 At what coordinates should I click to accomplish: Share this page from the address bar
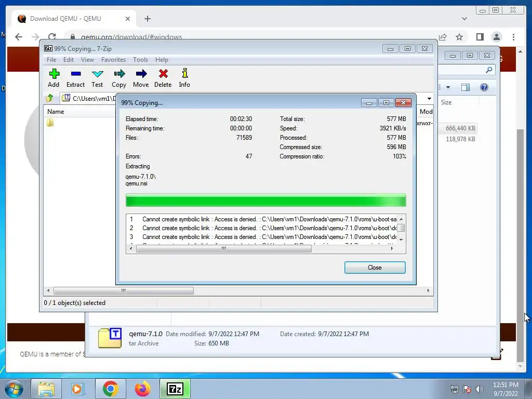click(x=443, y=37)
